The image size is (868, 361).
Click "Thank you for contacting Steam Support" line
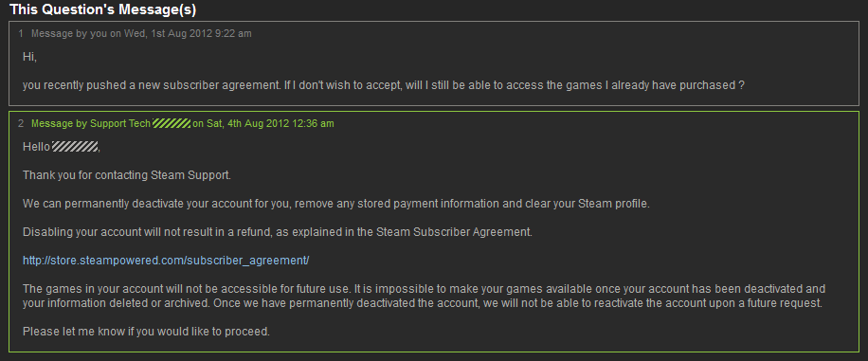click(127, 175)
